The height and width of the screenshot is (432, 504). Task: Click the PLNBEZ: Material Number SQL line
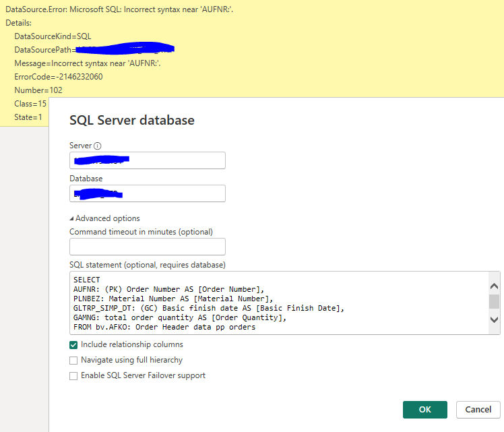click(173, 299)
